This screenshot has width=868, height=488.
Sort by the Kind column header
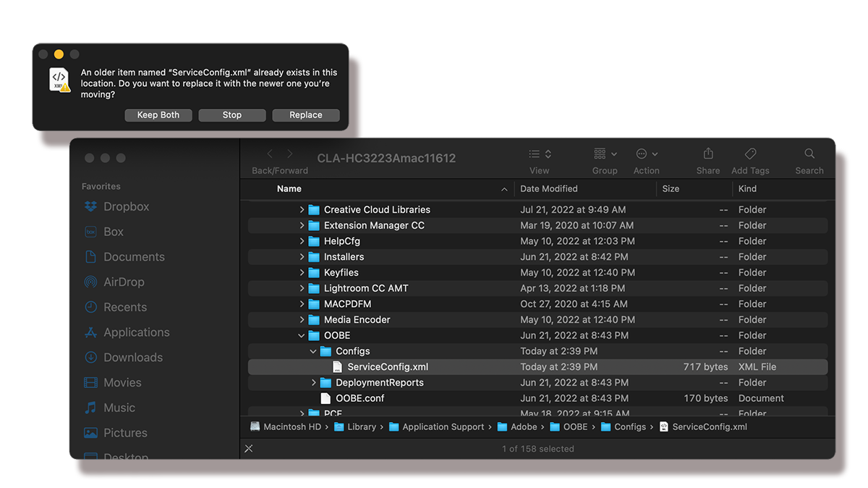click(747, 189)
